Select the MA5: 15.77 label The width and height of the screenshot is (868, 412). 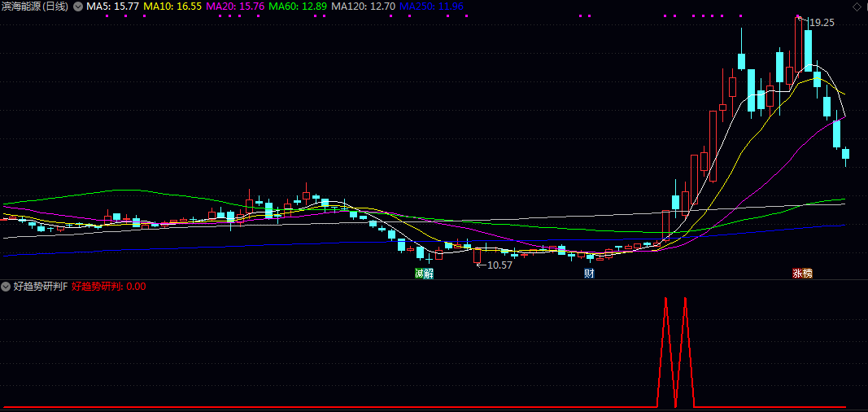click(x=112, y=7)
